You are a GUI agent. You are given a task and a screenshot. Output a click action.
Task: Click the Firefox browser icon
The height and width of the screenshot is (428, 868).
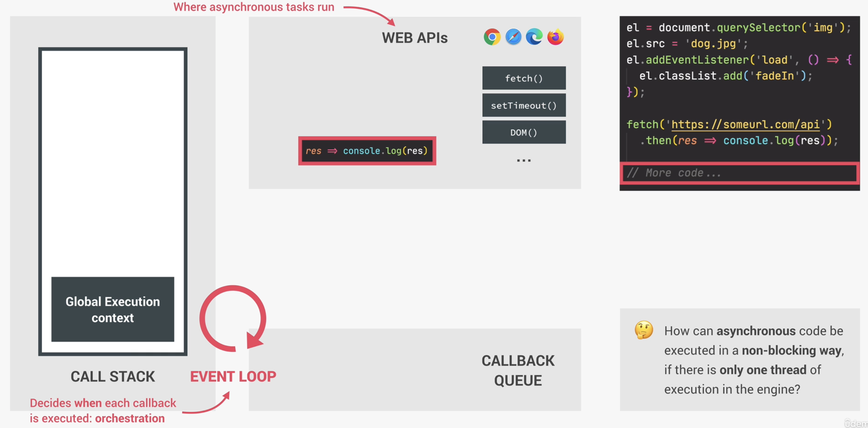point(555,37)
